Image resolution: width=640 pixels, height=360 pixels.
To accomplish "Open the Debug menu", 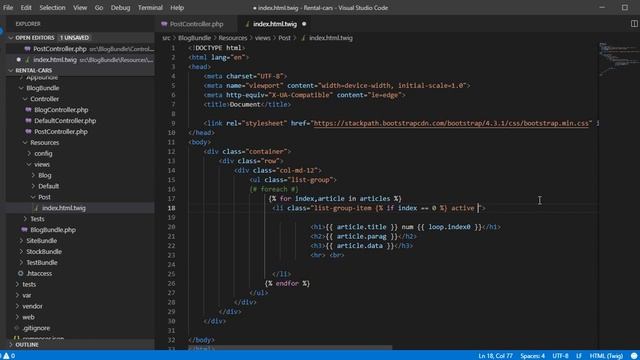I will pos(120,8).
